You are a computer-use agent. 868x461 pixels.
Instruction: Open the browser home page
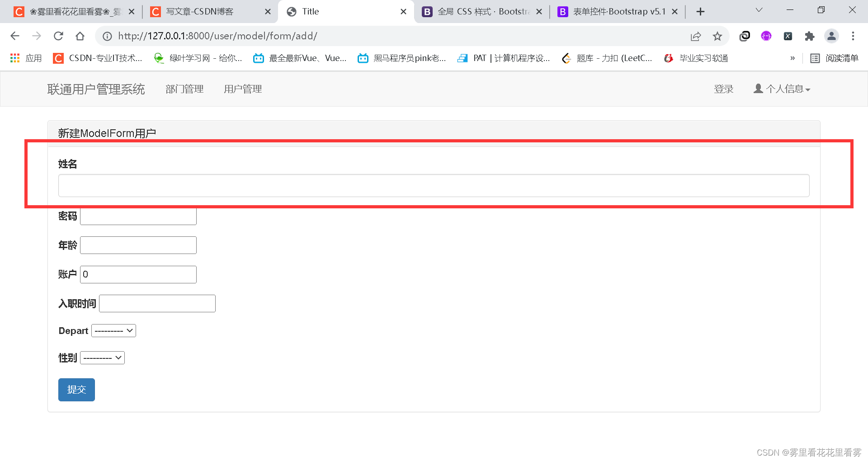(x=80, y=36)
